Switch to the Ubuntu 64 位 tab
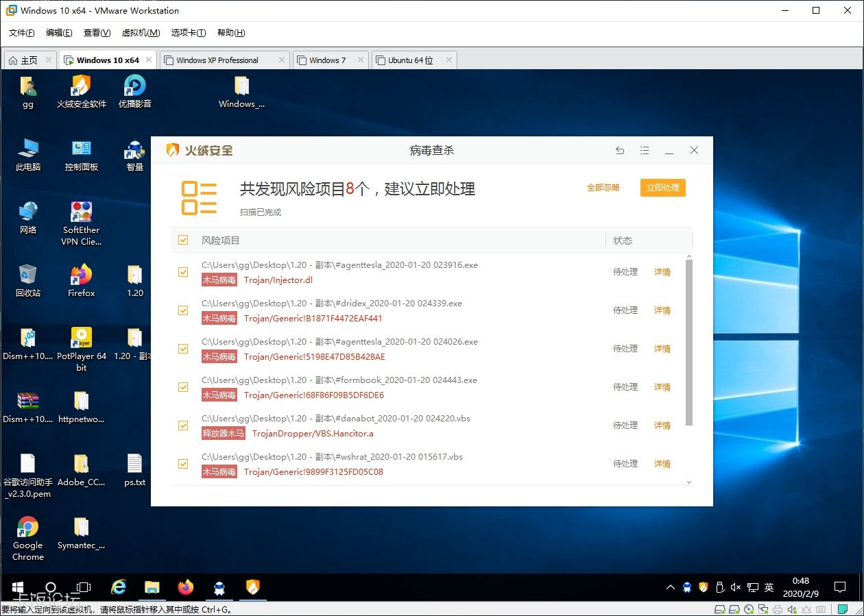This screenshot has height=616, width=864. (x=410, y=60)
